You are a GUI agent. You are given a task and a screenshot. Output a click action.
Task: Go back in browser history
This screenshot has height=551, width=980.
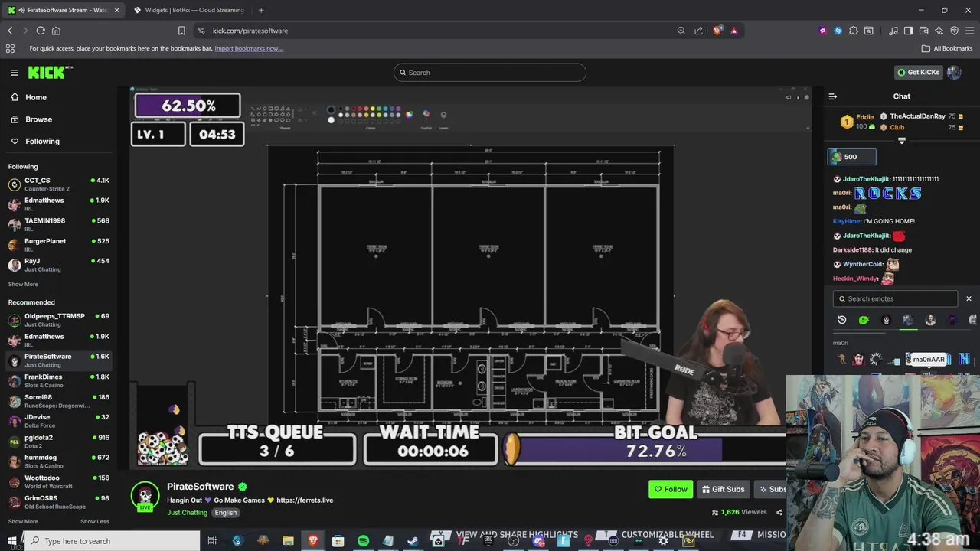click(x=10, y=31)
